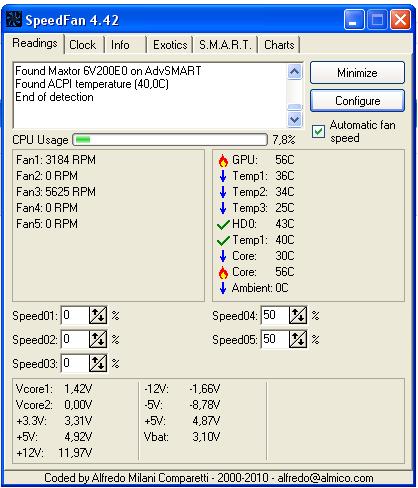
Task: Click the blue down arrow beside Temp1 36C
Action: click(x=223, y=176)
